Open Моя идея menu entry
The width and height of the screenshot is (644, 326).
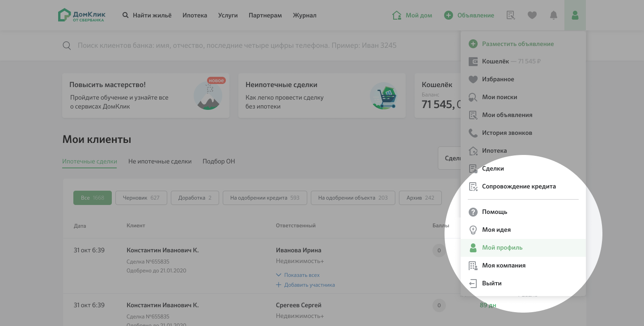tap(523, 230)
